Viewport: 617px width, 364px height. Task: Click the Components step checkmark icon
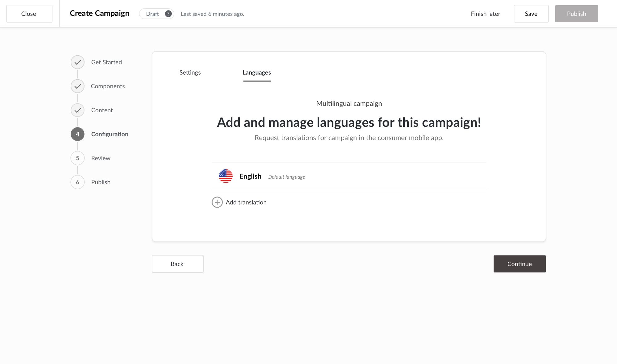click(77, 86)
